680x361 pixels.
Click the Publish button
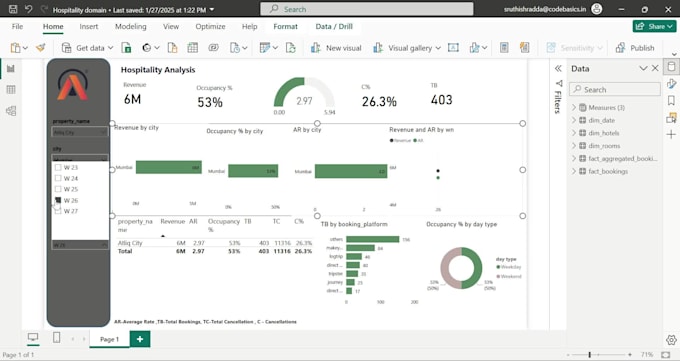(x=635, y=48)
